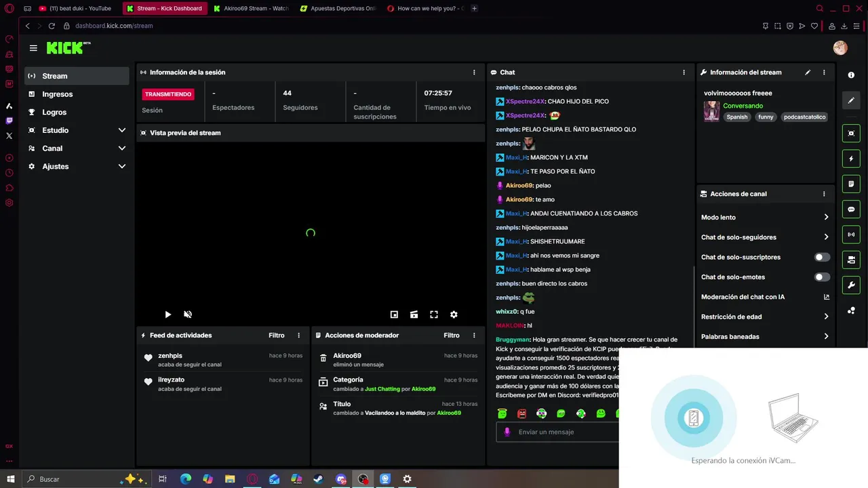Click the dots icon at toolbar bottom
The width and height of the screenshot is (868, 488).
coord(851,310)
